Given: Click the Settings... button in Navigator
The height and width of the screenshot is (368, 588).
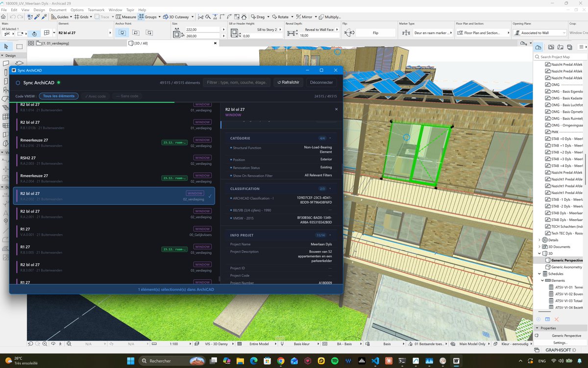Looking at the screenshot, I should [560, 343].
